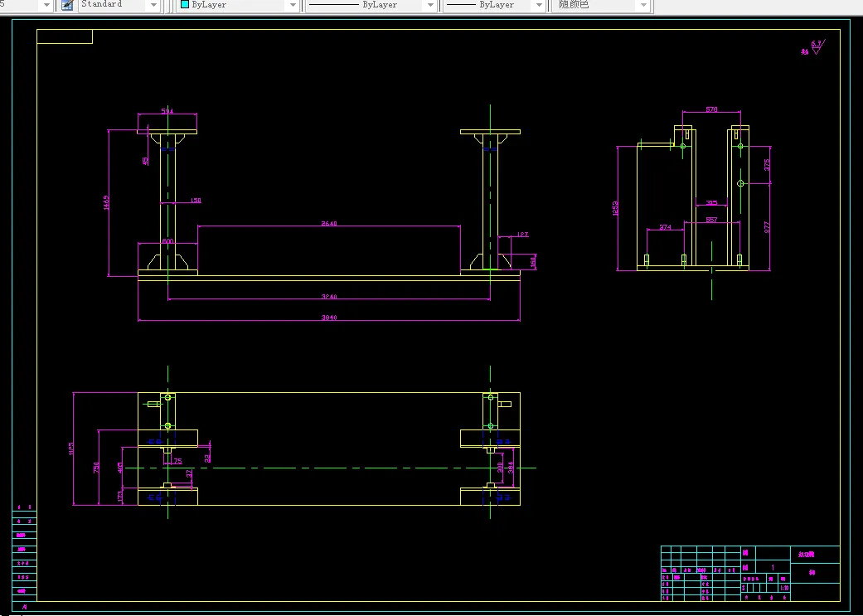The height and width of the screenshot is (616, 863).
Task: Select the 3240 dimension text
Action: pyautogui.click(x=329, y=297)
